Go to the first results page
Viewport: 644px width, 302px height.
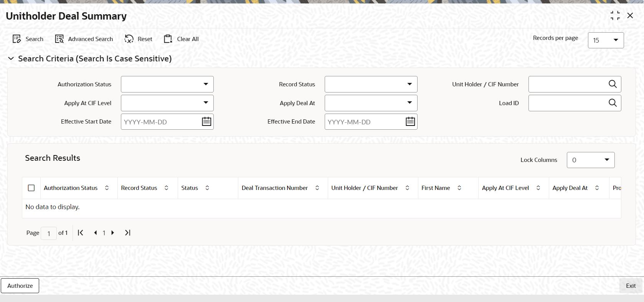(x=81, y=233)
